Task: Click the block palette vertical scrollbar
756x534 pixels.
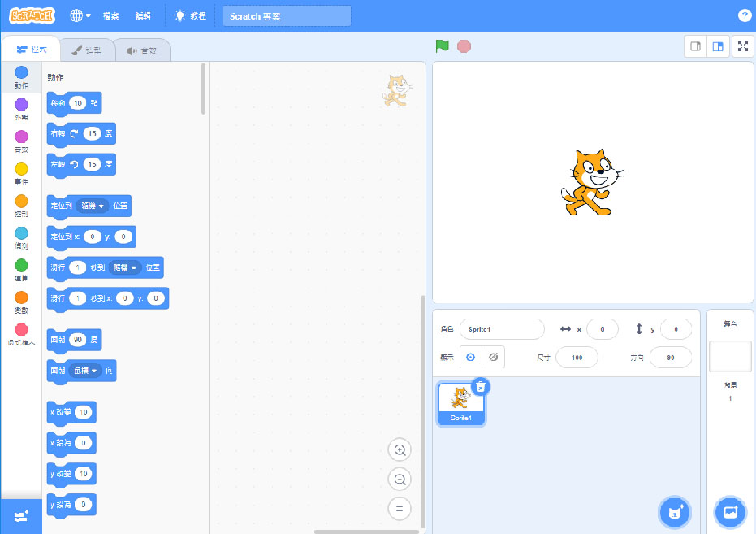Action: tap(204, 89)
